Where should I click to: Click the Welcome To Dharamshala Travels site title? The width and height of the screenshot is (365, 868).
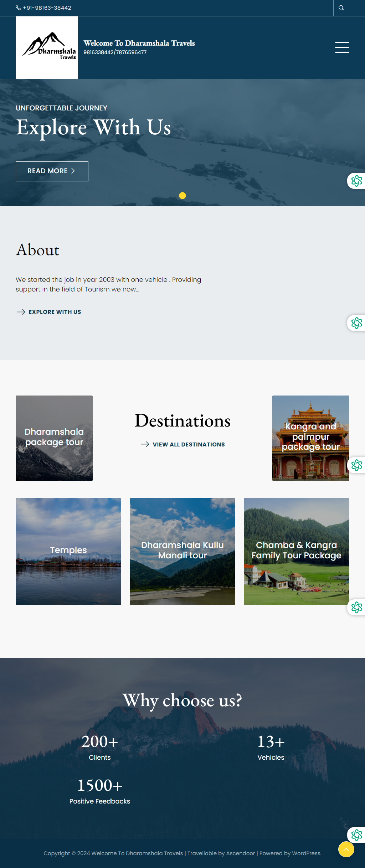[x=139, y=43]
